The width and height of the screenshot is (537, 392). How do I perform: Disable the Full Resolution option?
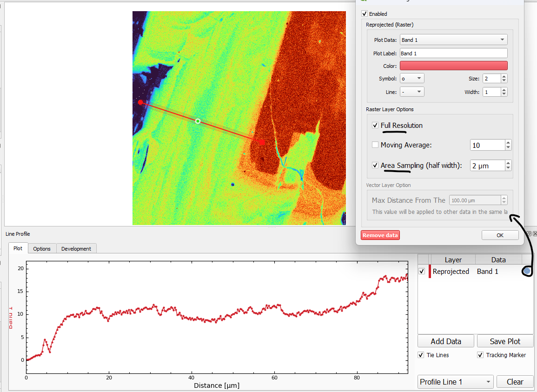pyautogui.click(x=375, y=126)
